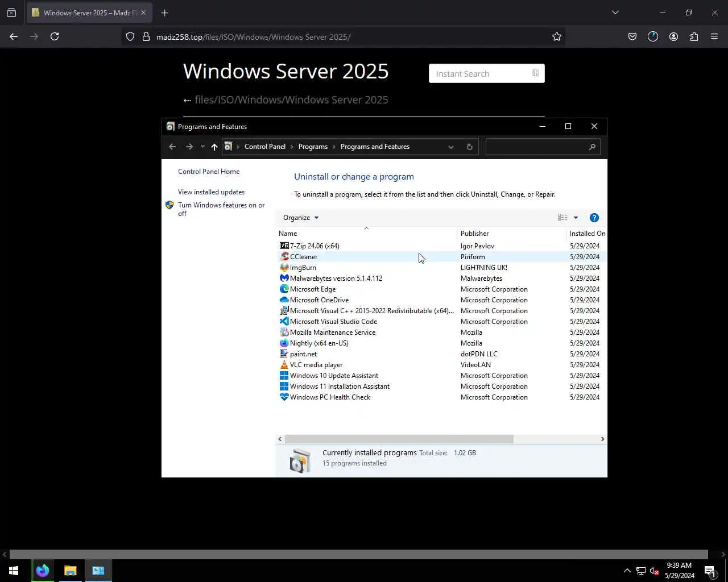728x582 pixels.
Task: Click the Windows PC Health Check icon
Action: (284, 397)
